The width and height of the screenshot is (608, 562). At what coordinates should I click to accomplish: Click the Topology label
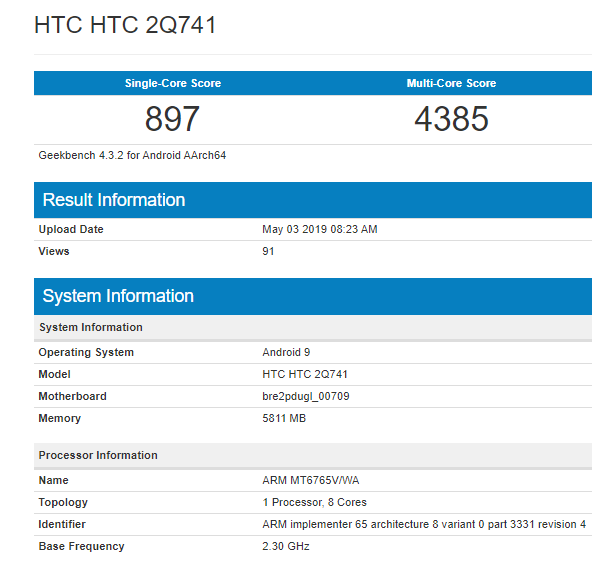tap(63, 502)
